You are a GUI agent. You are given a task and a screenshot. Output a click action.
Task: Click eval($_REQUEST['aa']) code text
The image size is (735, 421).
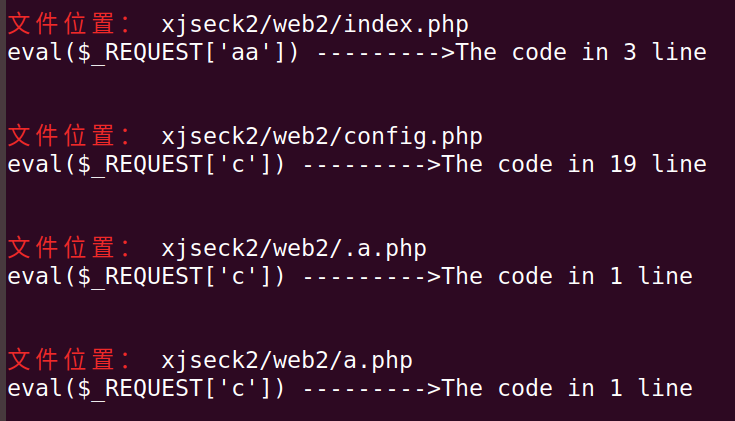point(153,53)
